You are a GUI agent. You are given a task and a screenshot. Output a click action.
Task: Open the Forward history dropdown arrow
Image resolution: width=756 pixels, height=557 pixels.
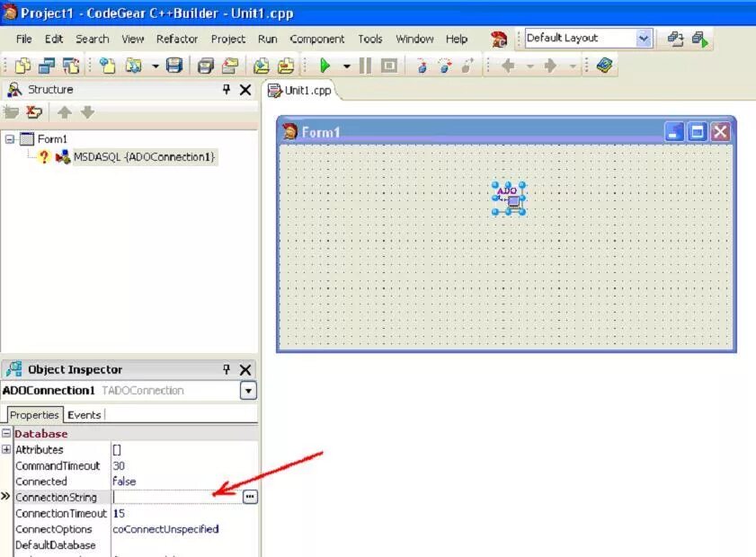point(573,66)
